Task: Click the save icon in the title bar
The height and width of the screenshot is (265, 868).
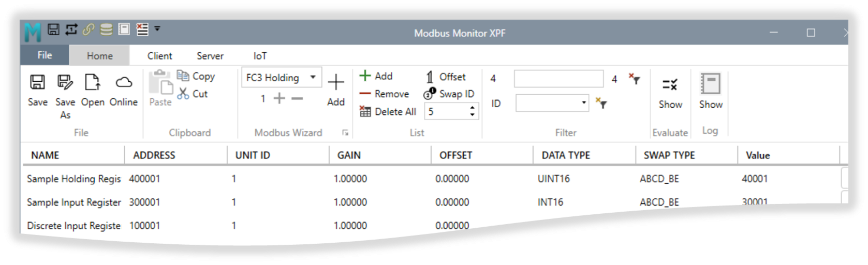Action: (53, 30)
